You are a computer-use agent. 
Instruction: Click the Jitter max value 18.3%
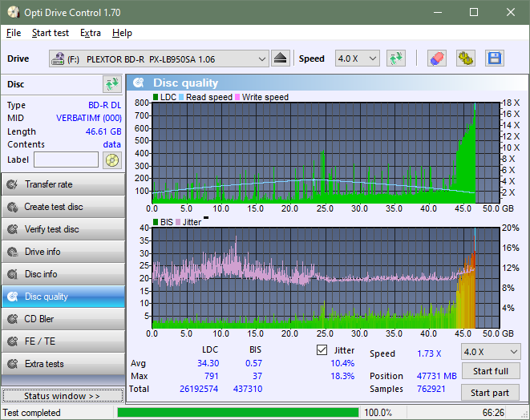(x=342, y=376)
